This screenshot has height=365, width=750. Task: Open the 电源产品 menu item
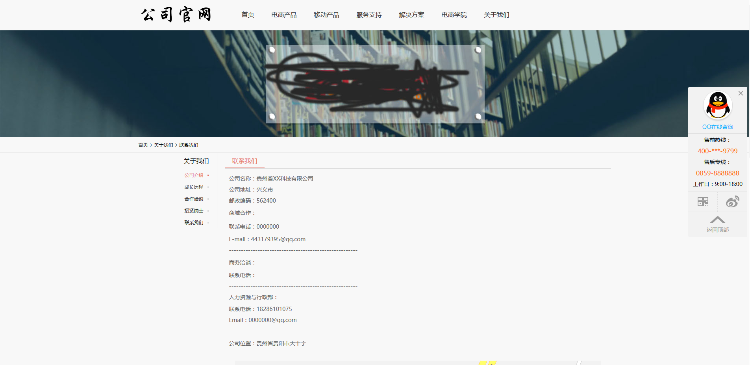point(284,15)
